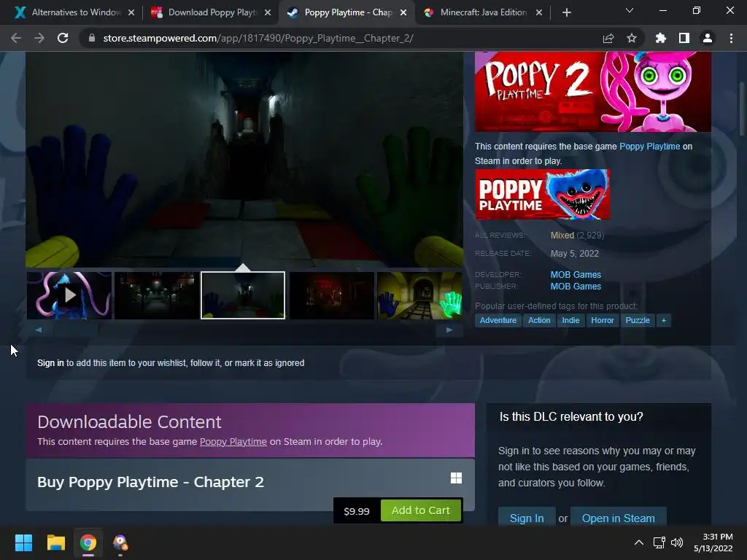Add Chapter 2 to cart
The width and height of the screenshot is (747, 560).
pyautogui.click(x=421, y=510)
